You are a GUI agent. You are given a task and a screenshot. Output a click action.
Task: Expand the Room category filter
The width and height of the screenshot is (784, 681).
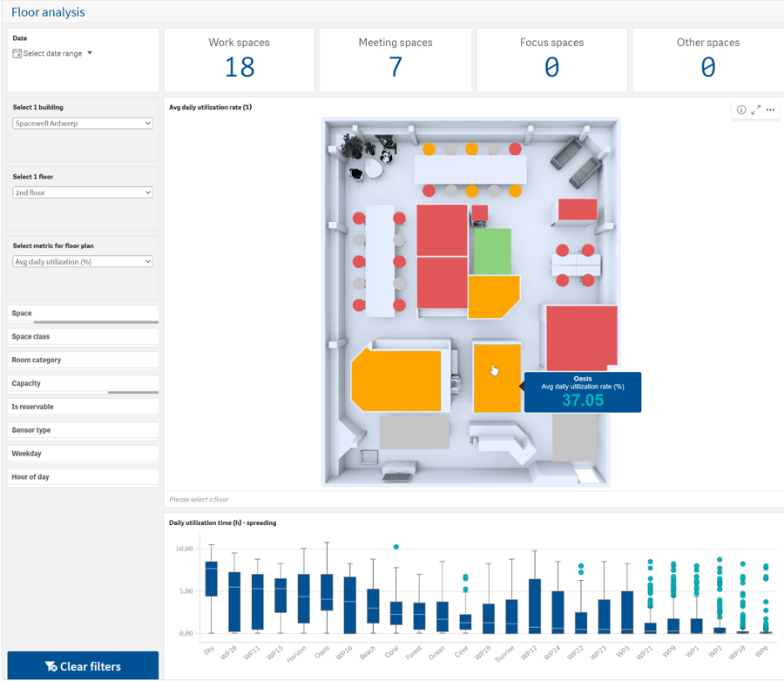[83, 360]
